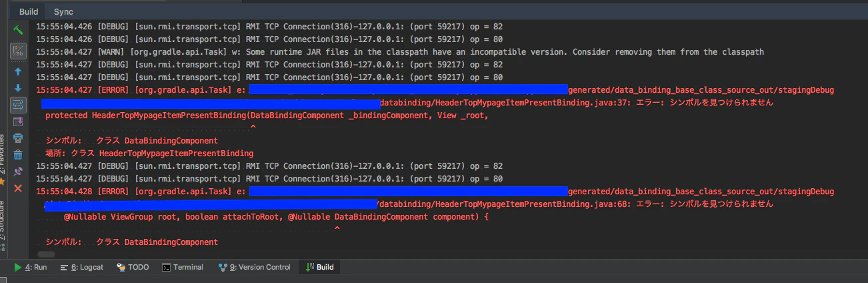Viewport: 868px width, 283px height.
Task: Click the scroll-to-end icon
Action: tap(18, 121)
